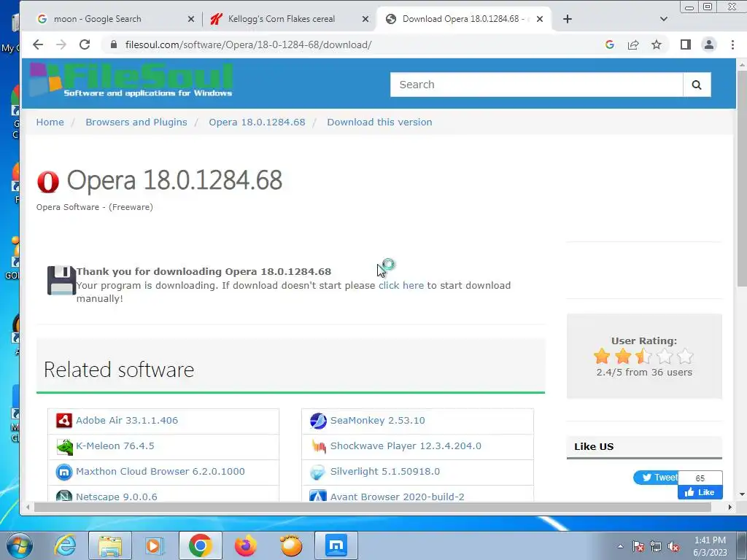Focus the FileSoul search field
The image size is (747, 560).
coord(536,85)
